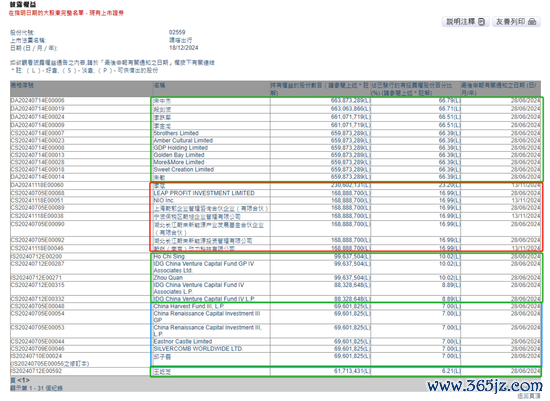The image size is (550, 401).
Task: Click the 返回頁頂 back-to-top link
Action: click(529, 396)
